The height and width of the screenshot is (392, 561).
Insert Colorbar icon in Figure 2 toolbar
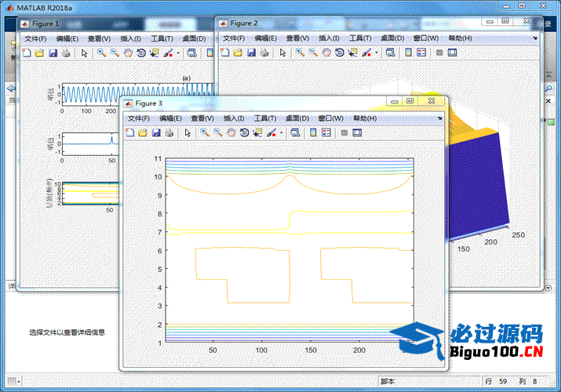(408, 53)
